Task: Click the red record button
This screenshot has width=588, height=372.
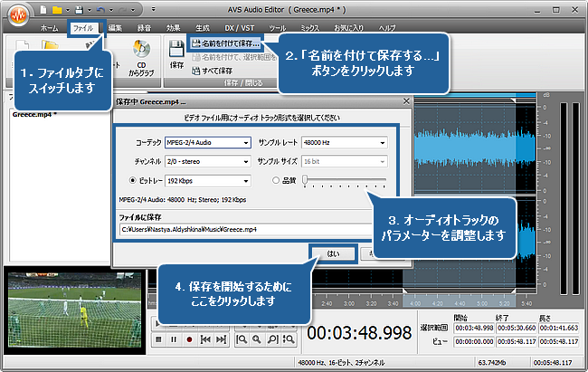Action: (189, 339)
